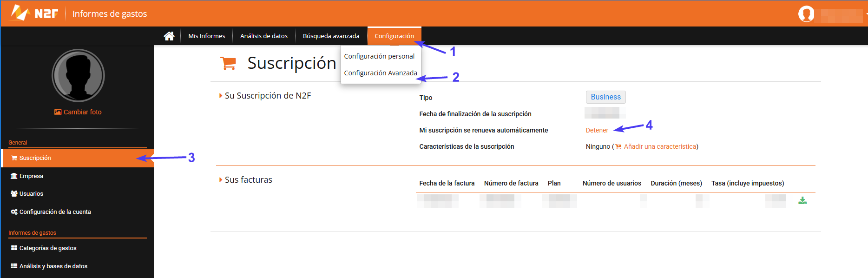Select Configuración personal from dropdown
This screenshot has width=868, height=278.
pos(379,56)
